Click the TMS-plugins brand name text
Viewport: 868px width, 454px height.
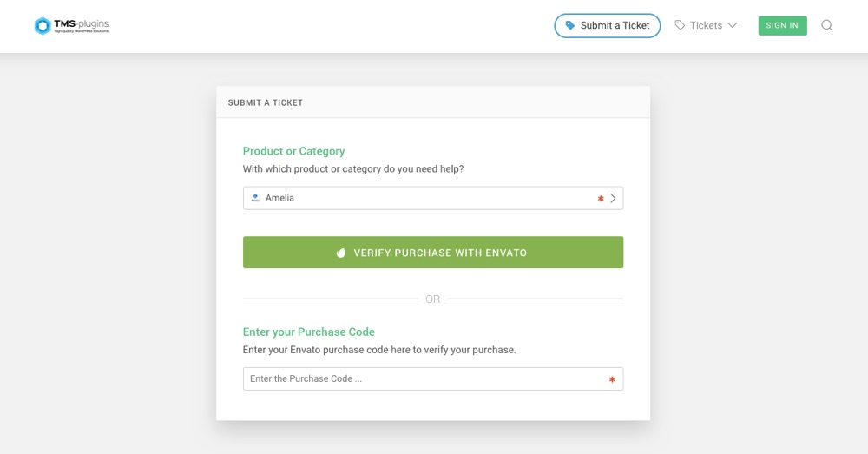[82, 23]
